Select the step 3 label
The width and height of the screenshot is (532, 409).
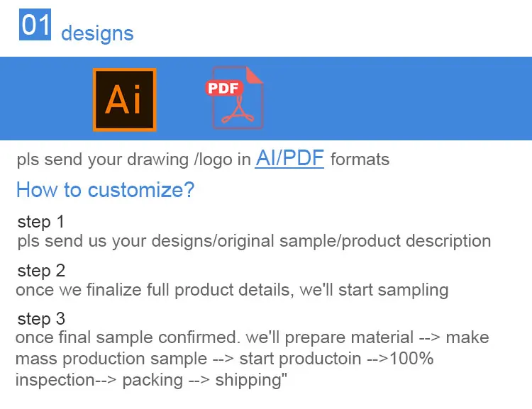(41, 319)
